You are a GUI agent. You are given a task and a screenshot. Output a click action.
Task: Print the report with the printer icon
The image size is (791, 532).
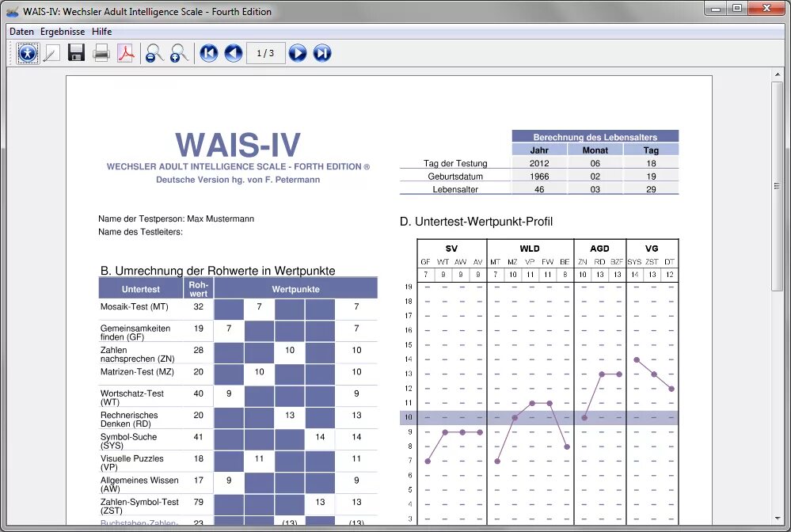101,53
